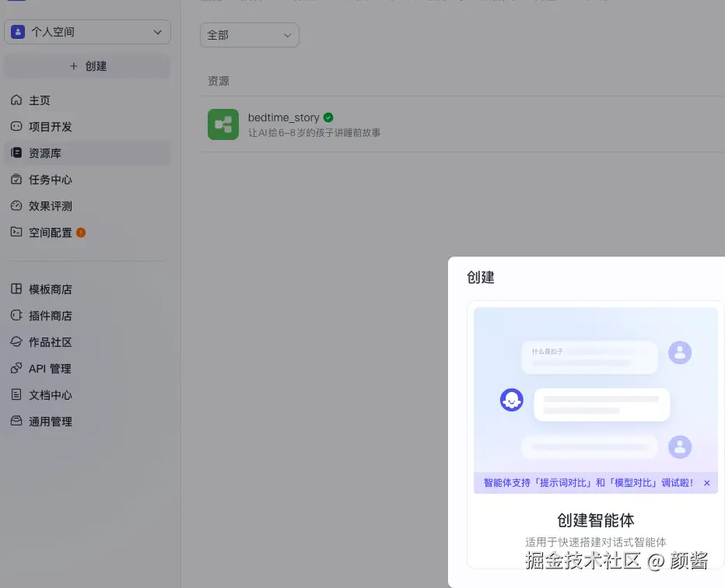Open 模板商店 from the sidebar
The width and height of the screenshot is (725, 588).
(87, 289)
